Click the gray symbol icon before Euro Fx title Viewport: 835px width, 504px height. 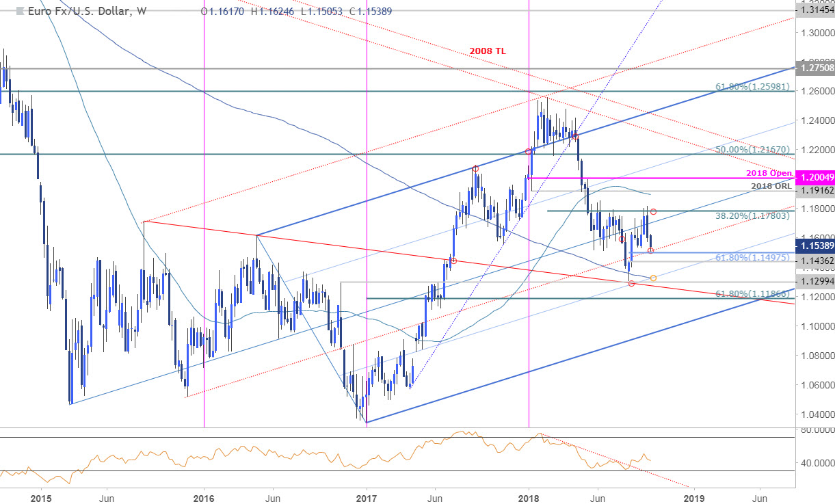(20, 11)
